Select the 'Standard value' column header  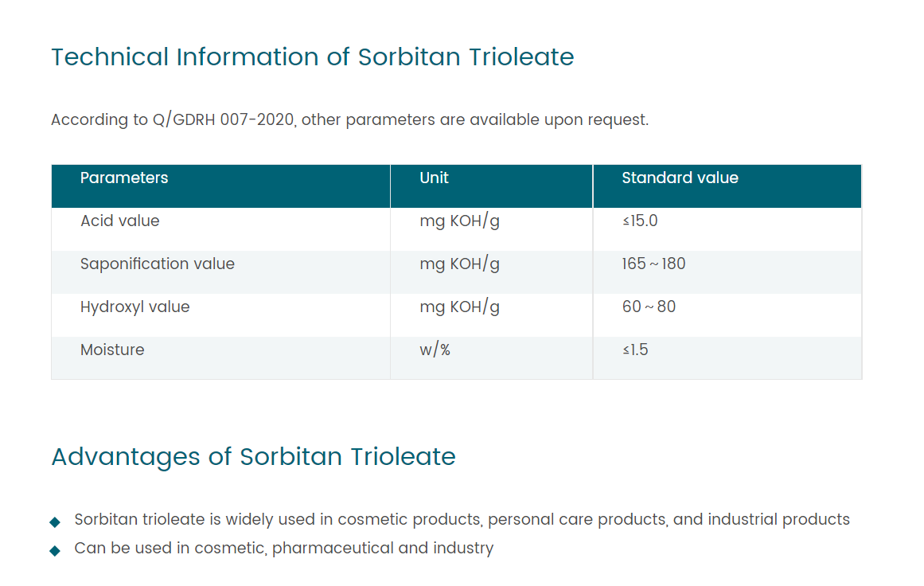[680, 178]
